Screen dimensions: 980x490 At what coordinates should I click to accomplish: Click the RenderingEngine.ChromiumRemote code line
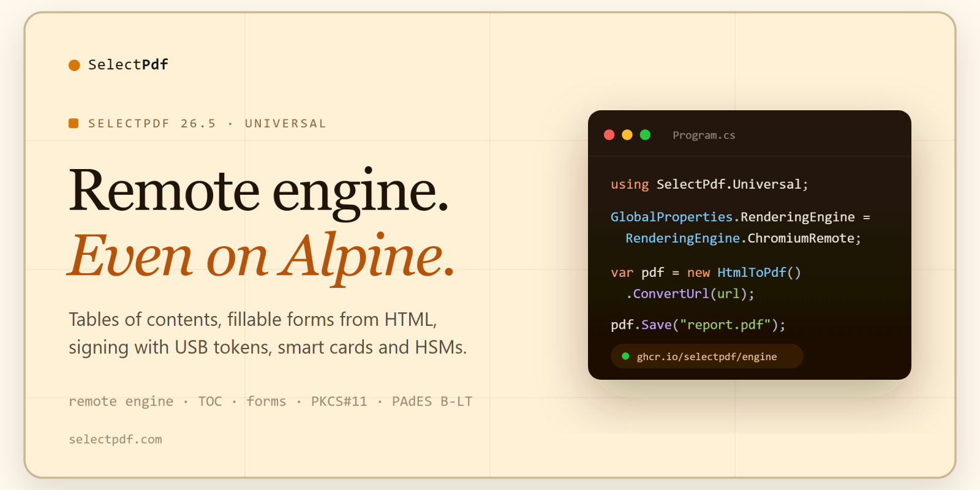tap(743, 238)
